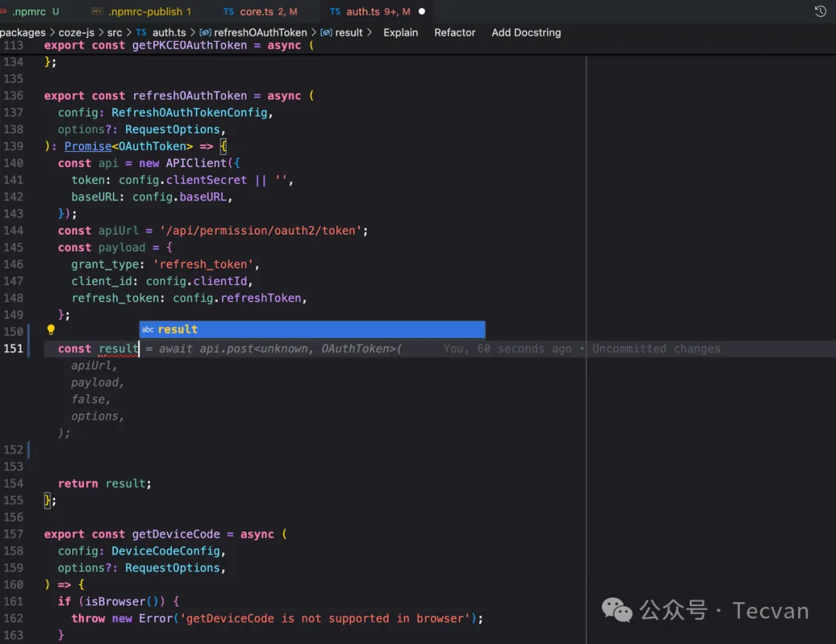Open the src breadcrumb dropdown
The width and height of the screenshot is (836, 644).
(115, 33)
